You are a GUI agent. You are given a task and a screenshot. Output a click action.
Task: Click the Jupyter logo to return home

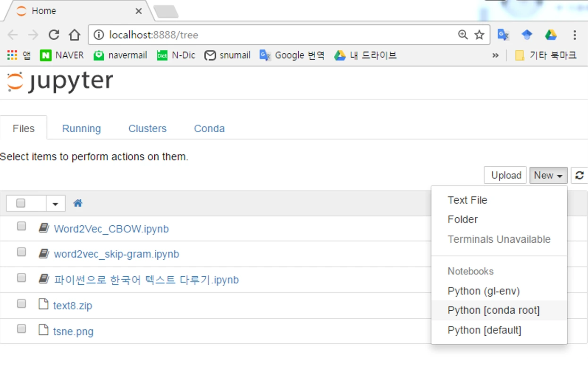tap(59, 80)
